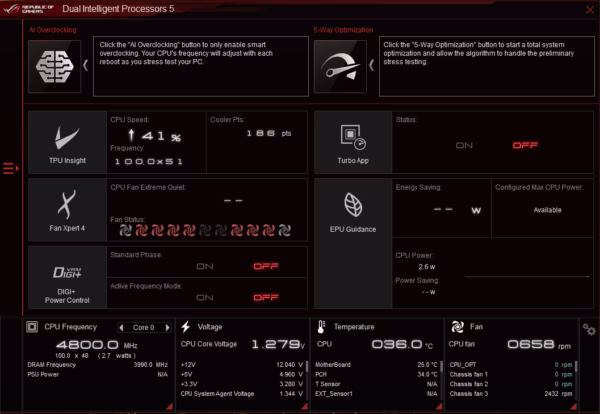Select the eighth fan status icon
Viewport: 600px width, 414px height.
(237, 230)
